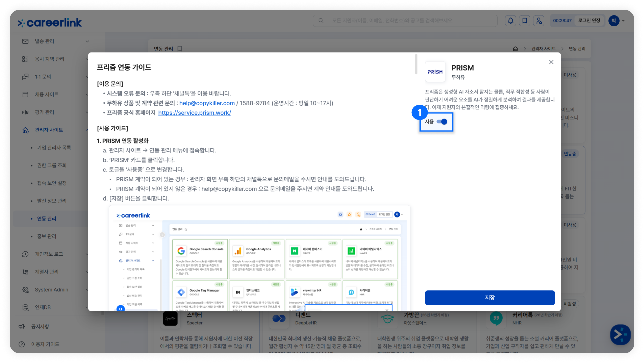Click the 계열사 관리 hierarchy icon

coord(25,272)
